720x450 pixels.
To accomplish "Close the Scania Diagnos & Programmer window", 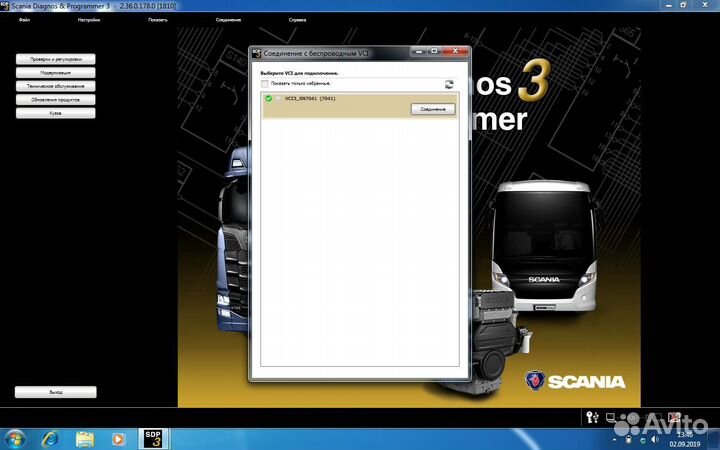I will 705,5.
